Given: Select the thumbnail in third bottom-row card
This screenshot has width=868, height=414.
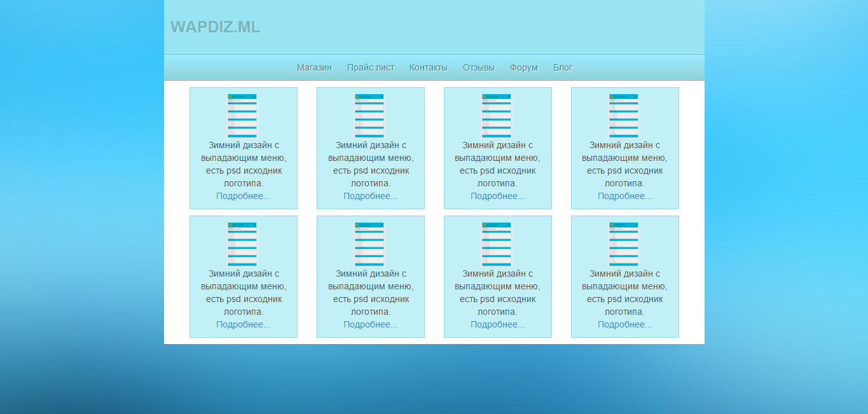Looking at the screenshot, I should click(497, 244).
